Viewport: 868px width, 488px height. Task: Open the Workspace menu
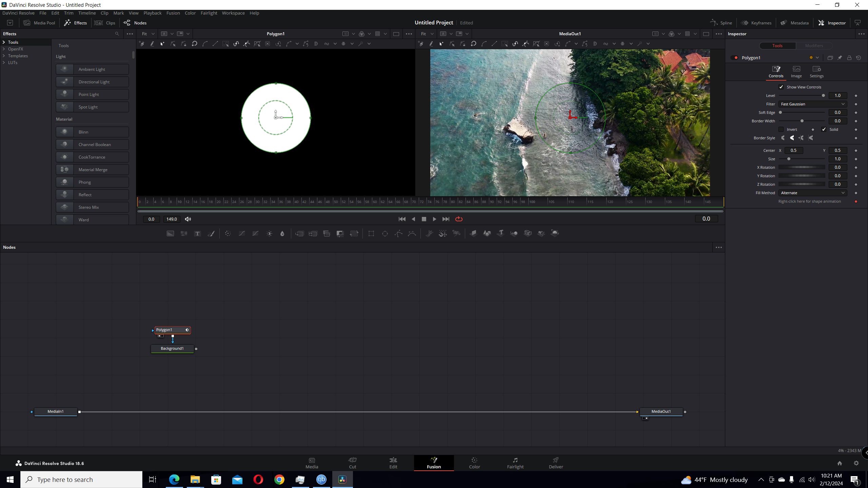[x=233, y=13]
